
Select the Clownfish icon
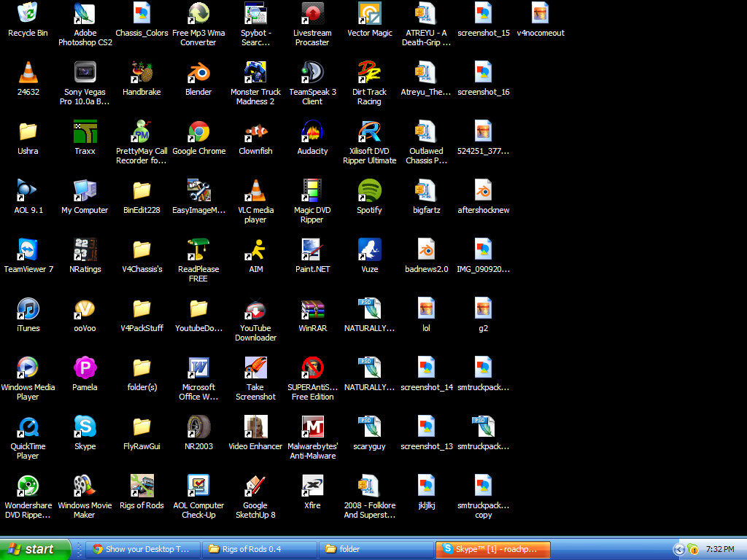pos(256,131)
